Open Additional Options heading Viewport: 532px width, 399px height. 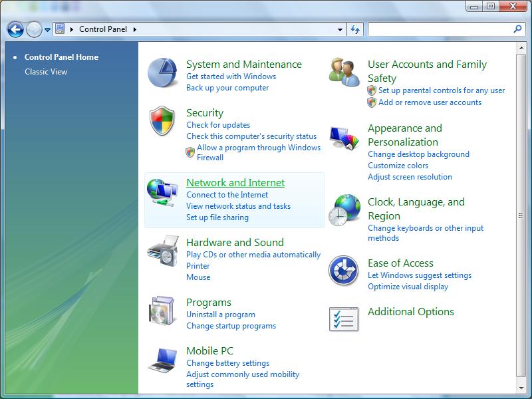(411, 311)
